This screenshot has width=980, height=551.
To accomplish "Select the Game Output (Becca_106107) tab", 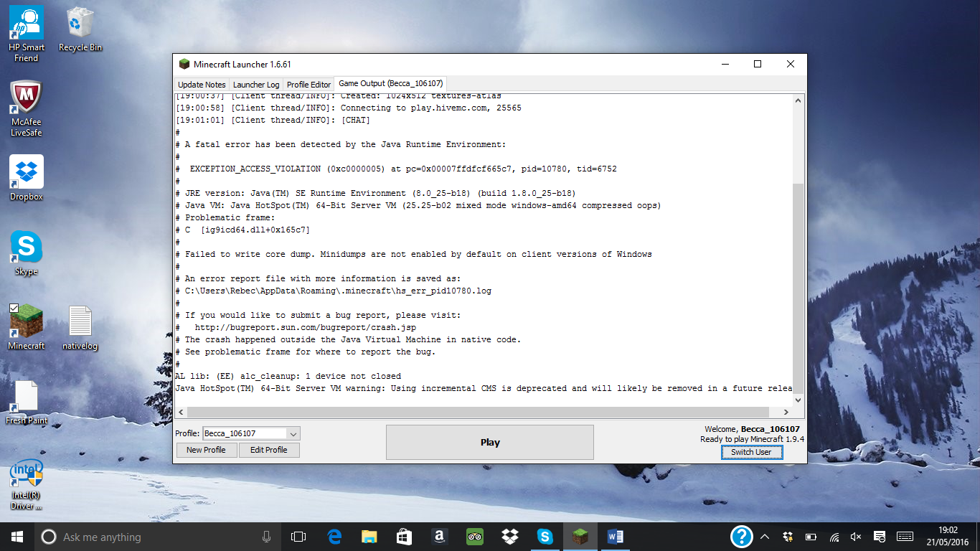I will click(x=391, y=84).
